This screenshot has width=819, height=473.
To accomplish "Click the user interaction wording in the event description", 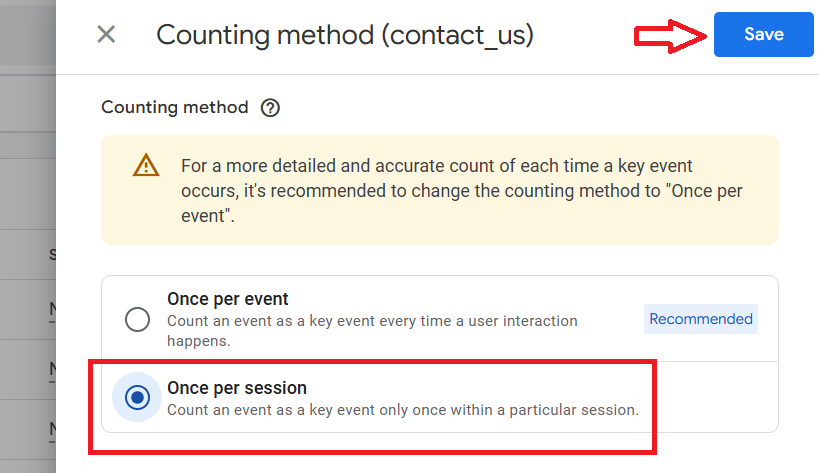I will (522, 321).
